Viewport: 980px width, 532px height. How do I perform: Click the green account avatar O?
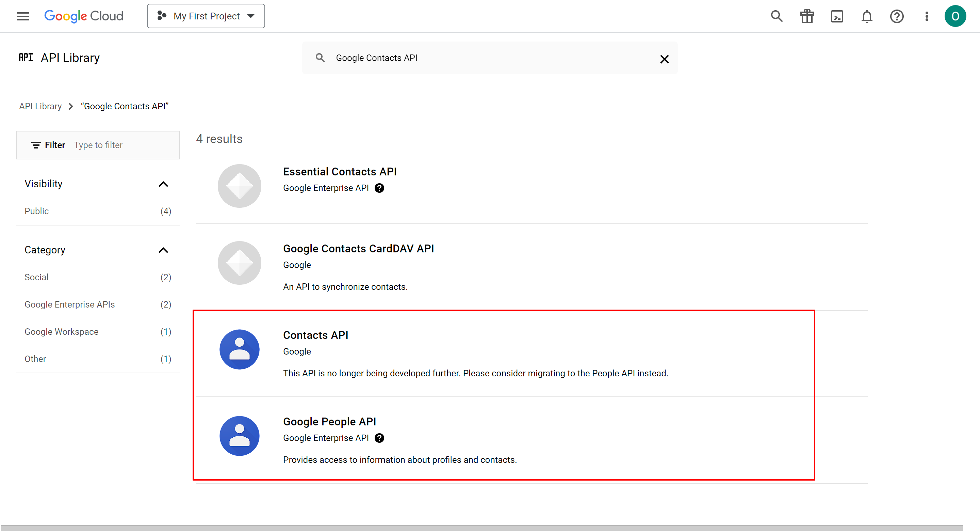[x=955, y=16]
